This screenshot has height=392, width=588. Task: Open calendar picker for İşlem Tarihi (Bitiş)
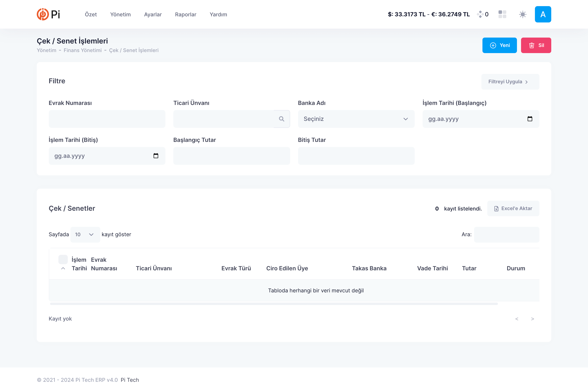(x=156, y=156)
